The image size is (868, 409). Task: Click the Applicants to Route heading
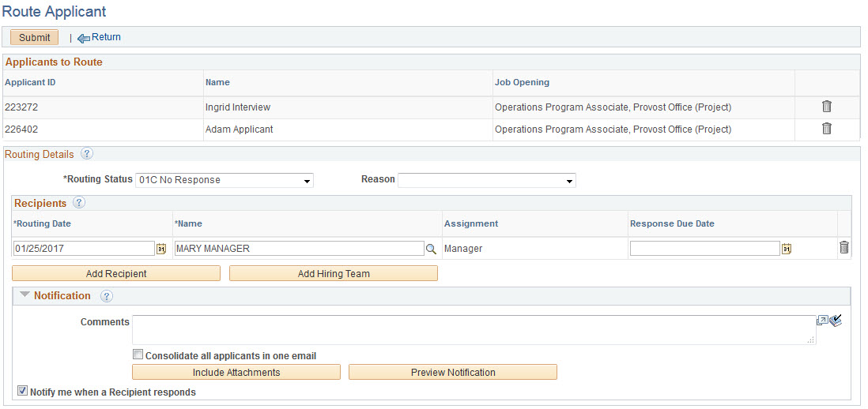(x=54, y=62)
